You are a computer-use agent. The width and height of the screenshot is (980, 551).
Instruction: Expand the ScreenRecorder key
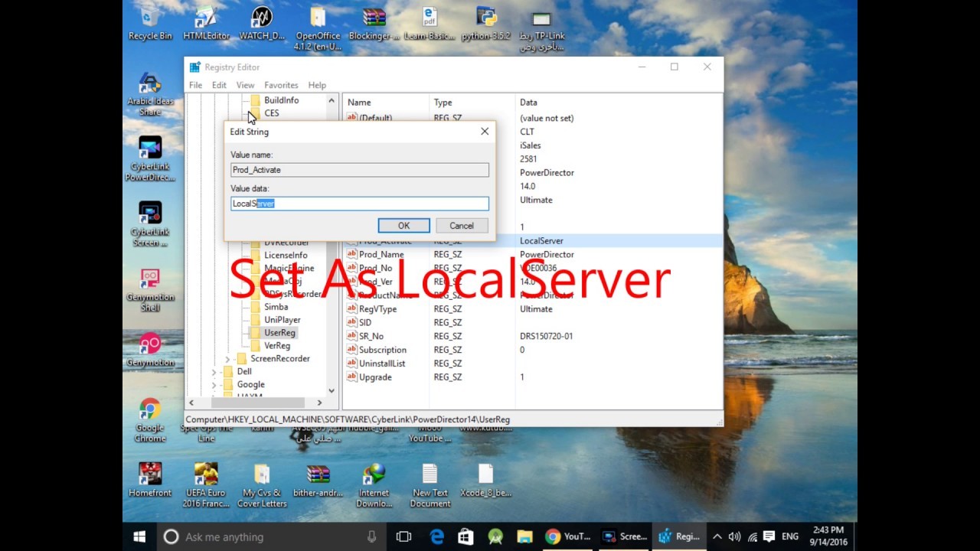(227, 359)
